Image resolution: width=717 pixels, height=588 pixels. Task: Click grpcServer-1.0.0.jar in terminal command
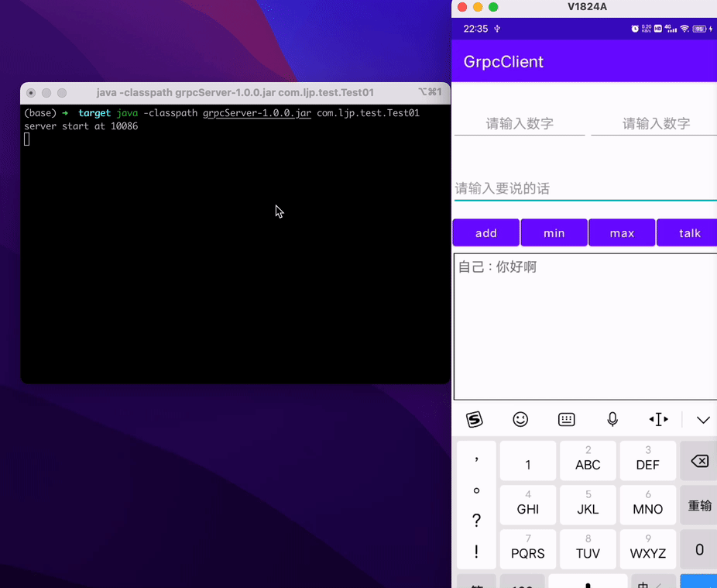[257, 113]
